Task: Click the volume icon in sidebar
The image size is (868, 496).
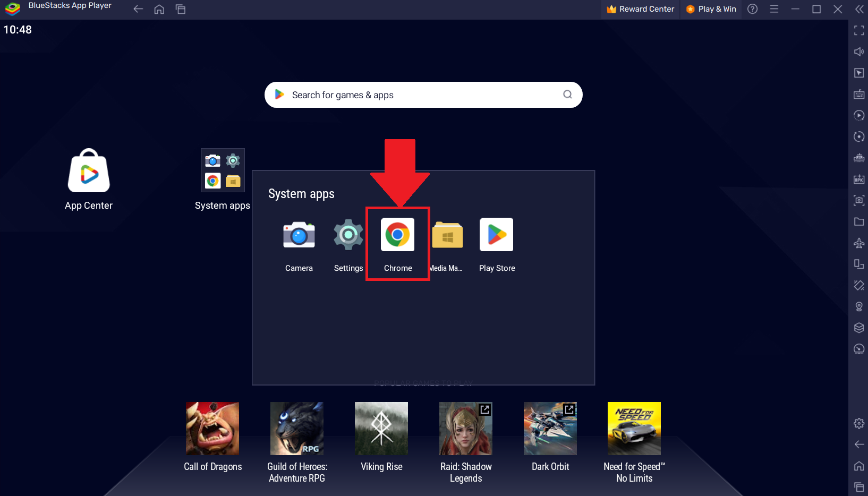Action: click(x=859, y=52)
